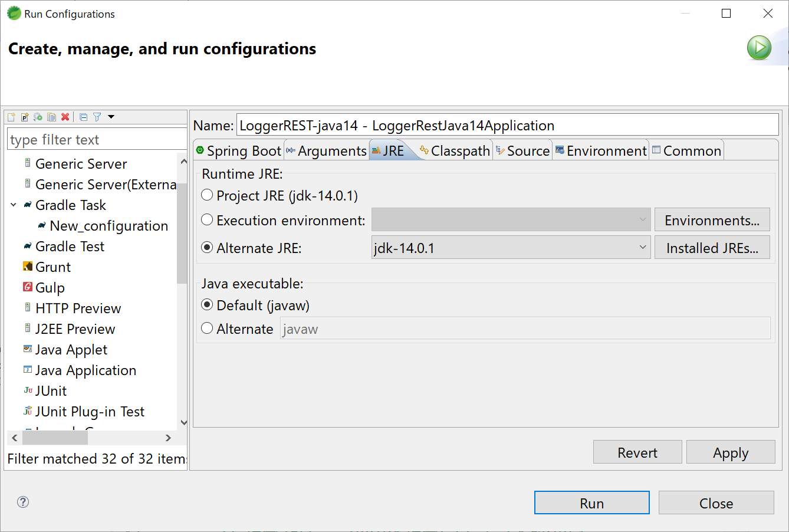The height and width of the screenshot is (532, 789).
Task: Click the help question mark icon
Action: (x=23, y=502)
